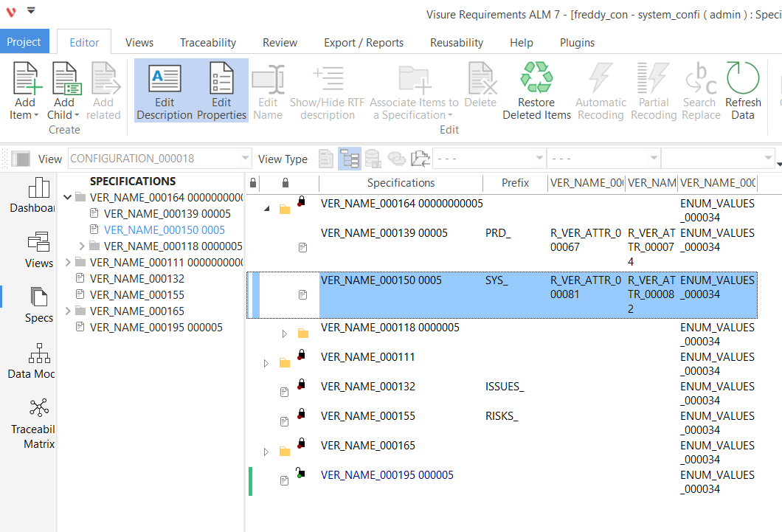
Task: Click the Delete icon in ribbon
Action: pyautogui.click(x=482, y=78)
